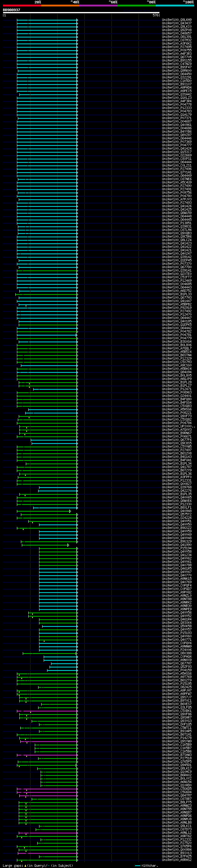The image size is (197, 868).
Task: Select hit label UniRef100_Q8LK17
Action: pyautogui.click(x=177, y=768)
